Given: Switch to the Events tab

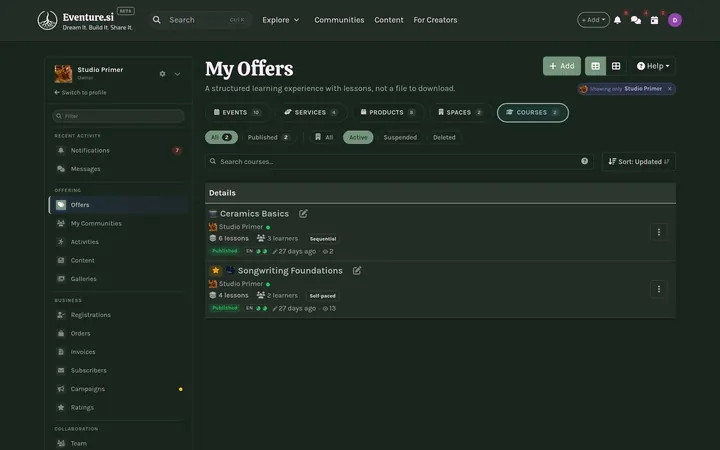Looking at the screenshot, I should 237,112.
